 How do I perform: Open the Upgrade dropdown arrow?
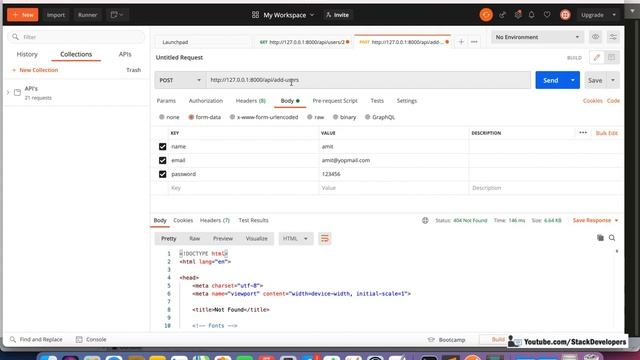pyautogui.click(x=613, y=15)
